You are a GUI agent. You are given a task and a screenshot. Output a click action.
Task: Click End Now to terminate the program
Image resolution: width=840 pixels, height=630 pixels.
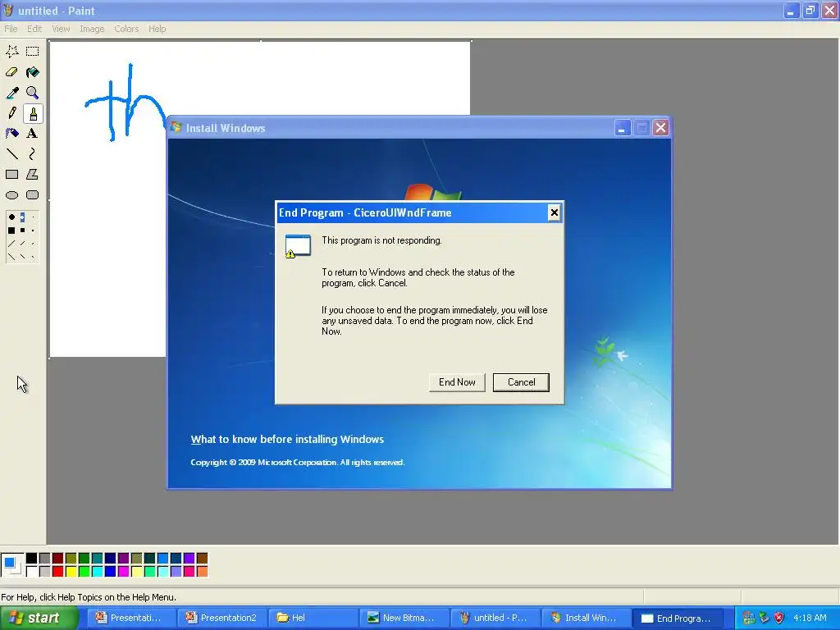point(457,382)
